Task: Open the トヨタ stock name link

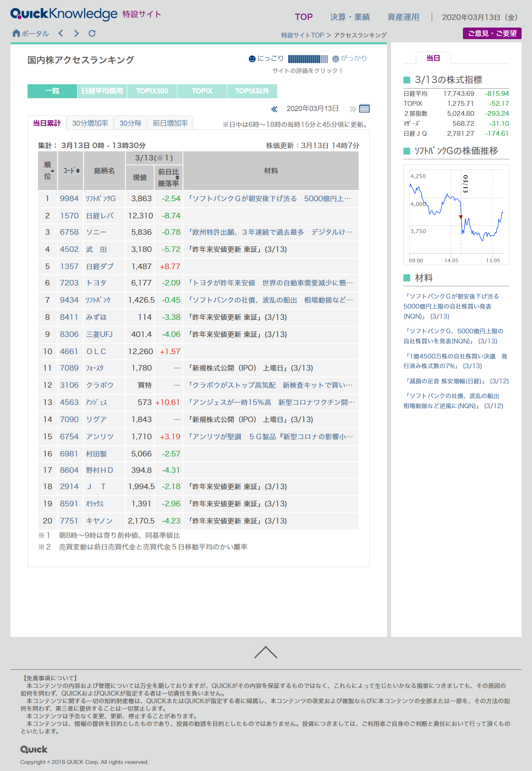Action: click(96, 283)
